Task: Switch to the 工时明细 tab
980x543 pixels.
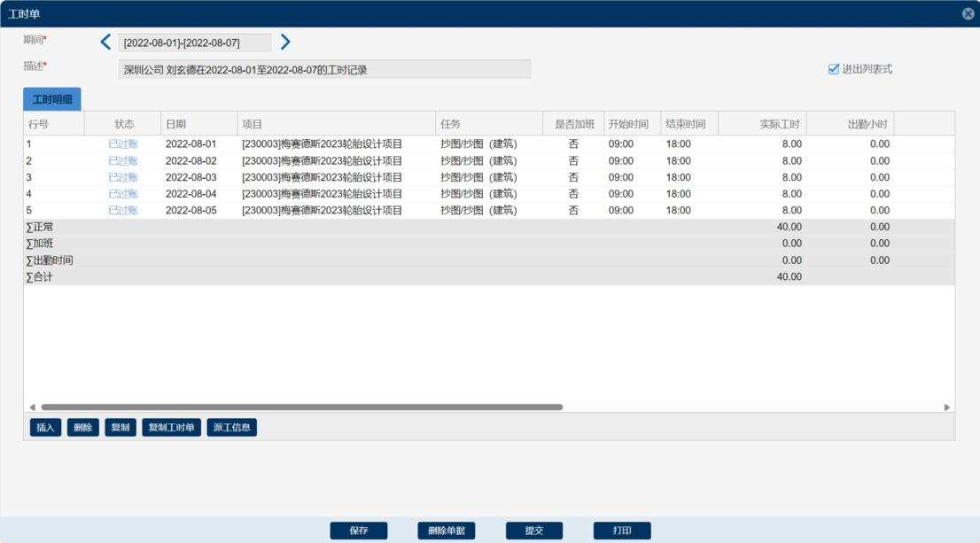Action: (52, 99)
